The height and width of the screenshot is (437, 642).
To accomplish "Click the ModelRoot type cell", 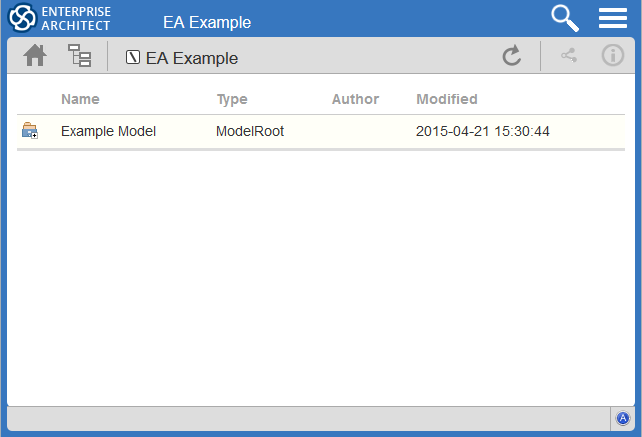I will tap(250, 131).
